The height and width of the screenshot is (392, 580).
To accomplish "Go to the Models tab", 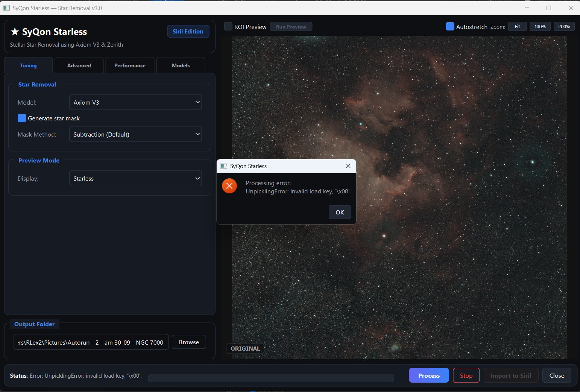I will point(181,65).
